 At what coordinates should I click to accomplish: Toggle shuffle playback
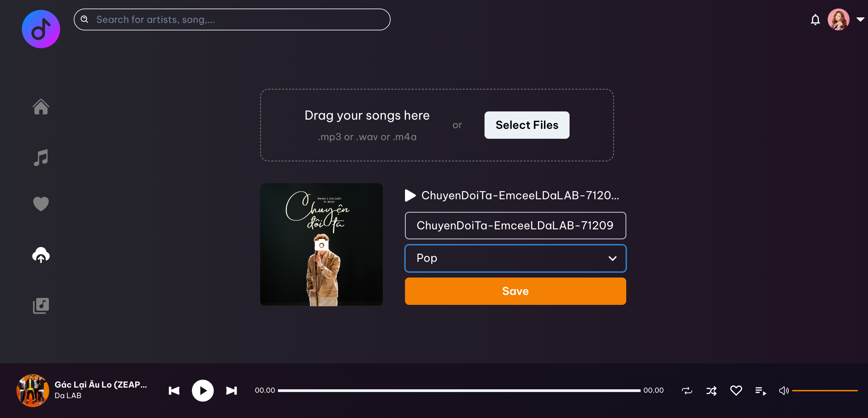712,391
